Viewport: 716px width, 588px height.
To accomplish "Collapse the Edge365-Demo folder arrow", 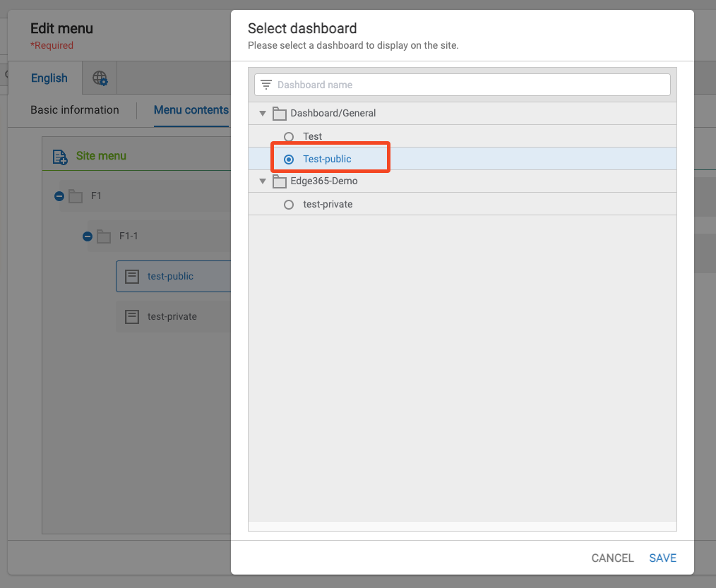I will [x=263, y=181].
